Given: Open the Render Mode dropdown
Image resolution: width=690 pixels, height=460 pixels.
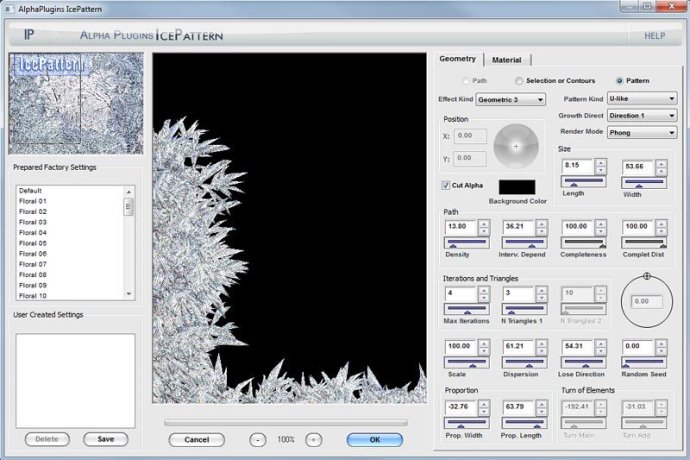Looking at the screenshot, I should pos(642,132).
